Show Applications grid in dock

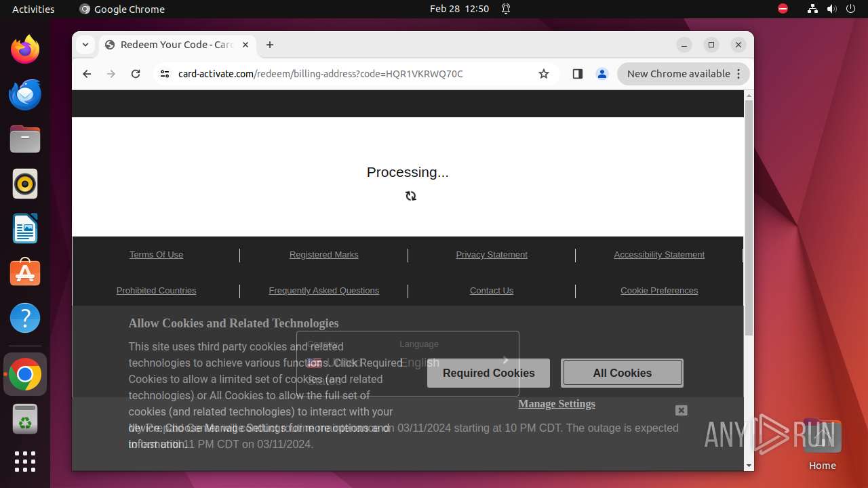25,462
